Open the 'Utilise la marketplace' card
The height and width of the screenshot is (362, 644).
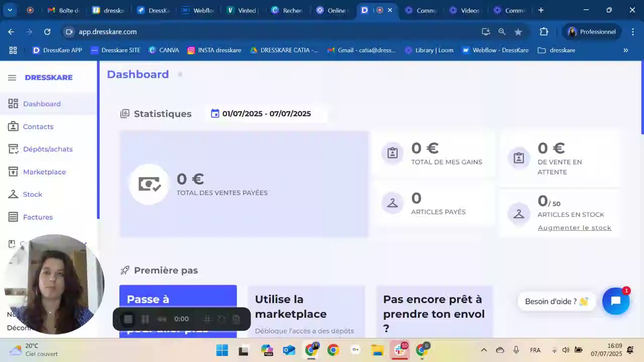coord(306,312)
